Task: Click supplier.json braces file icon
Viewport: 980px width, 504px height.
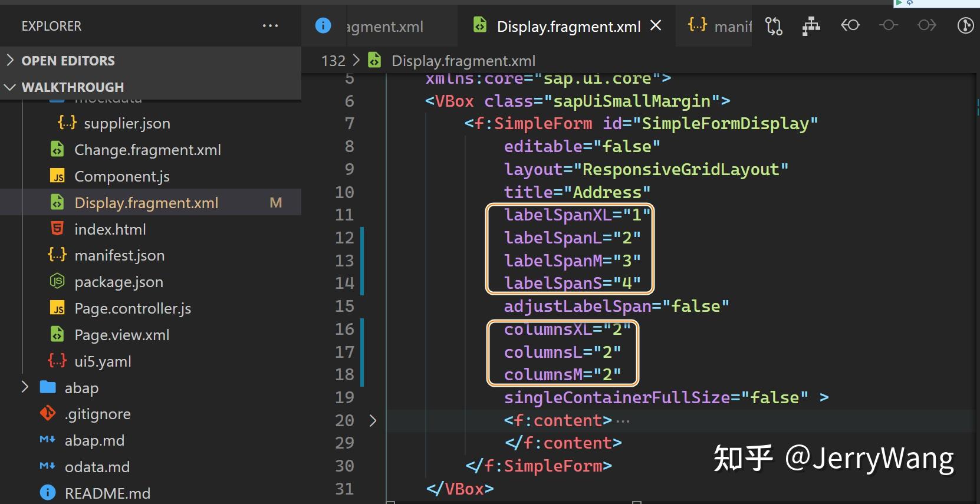Action: (67, 123)
